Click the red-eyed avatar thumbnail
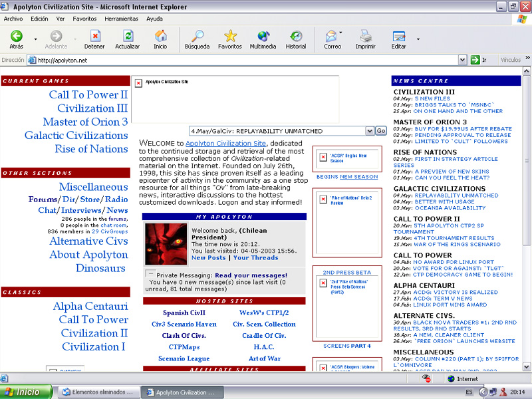Viewport: 532px width, 399px height. coord(166,244)
